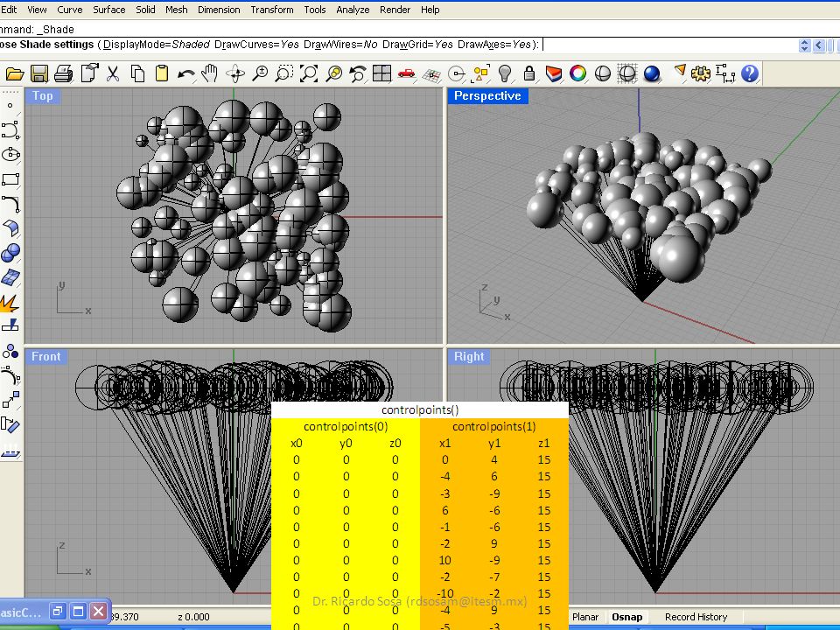
Task: Open the View menu
Action: coord(37,10)
